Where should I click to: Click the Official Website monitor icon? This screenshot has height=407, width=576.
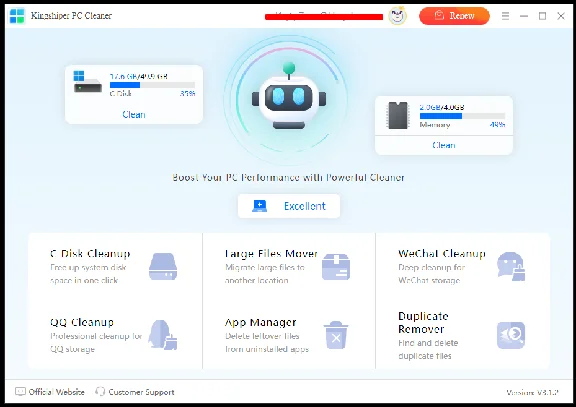(x=20, y=392)
